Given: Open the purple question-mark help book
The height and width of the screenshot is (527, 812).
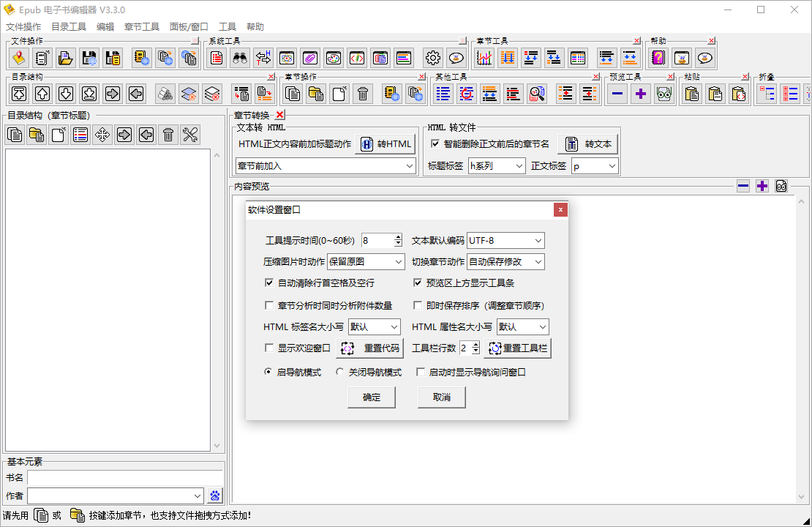Looking at the screenshot, I should 658,58.
